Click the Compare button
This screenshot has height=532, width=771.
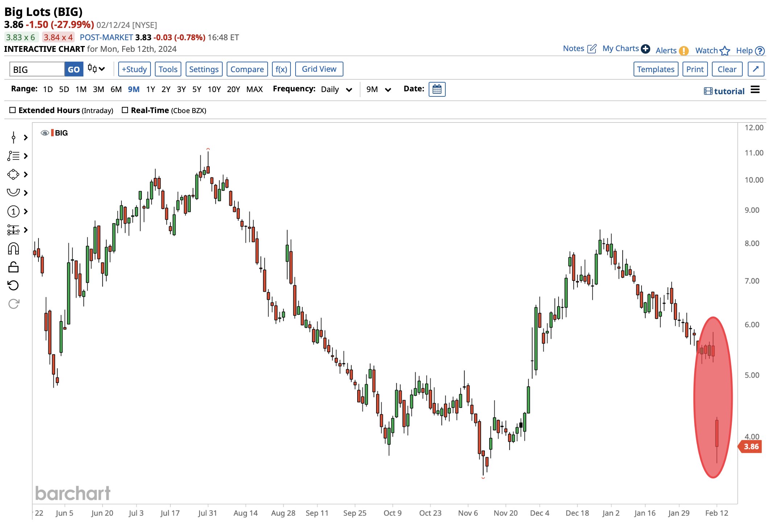coord(247,69)
